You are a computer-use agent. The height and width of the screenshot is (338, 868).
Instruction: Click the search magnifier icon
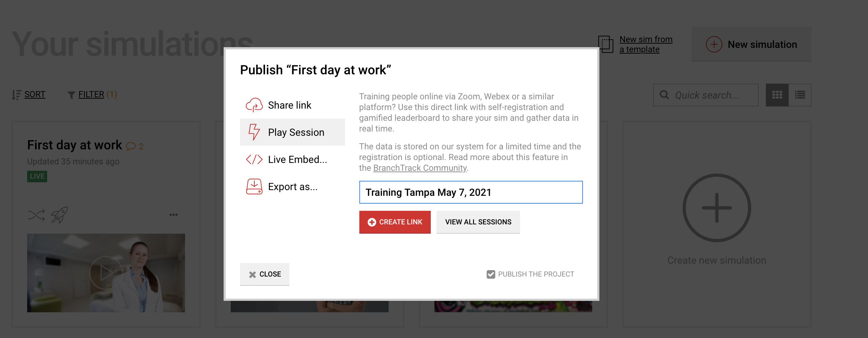point(664,95)
